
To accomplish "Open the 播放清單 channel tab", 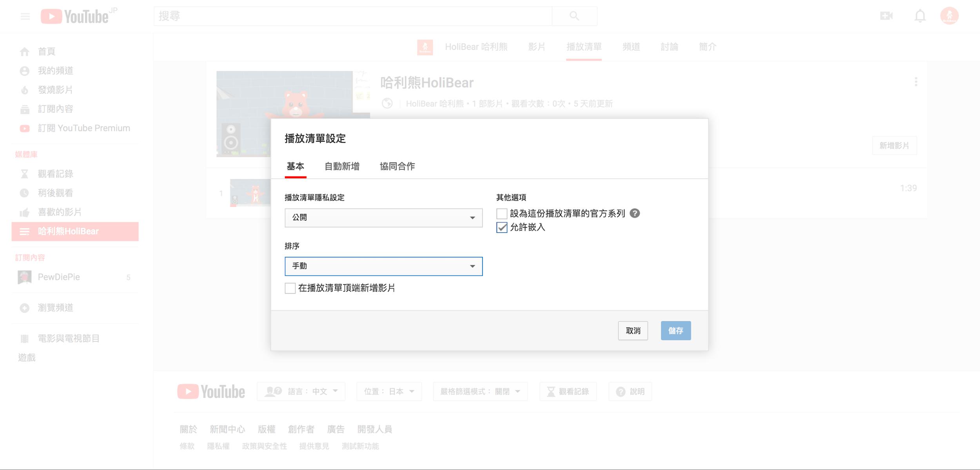I will coord(584,47).
